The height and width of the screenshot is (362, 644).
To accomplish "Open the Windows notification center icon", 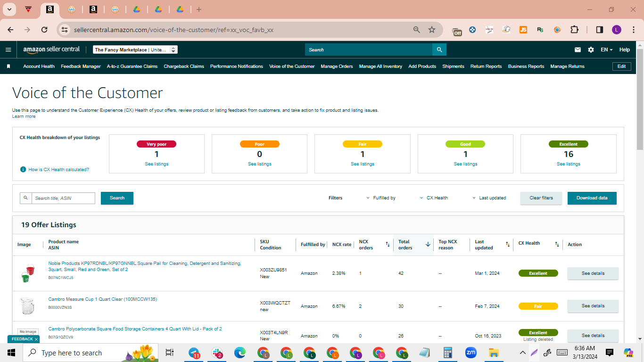I will coord(610,353).
